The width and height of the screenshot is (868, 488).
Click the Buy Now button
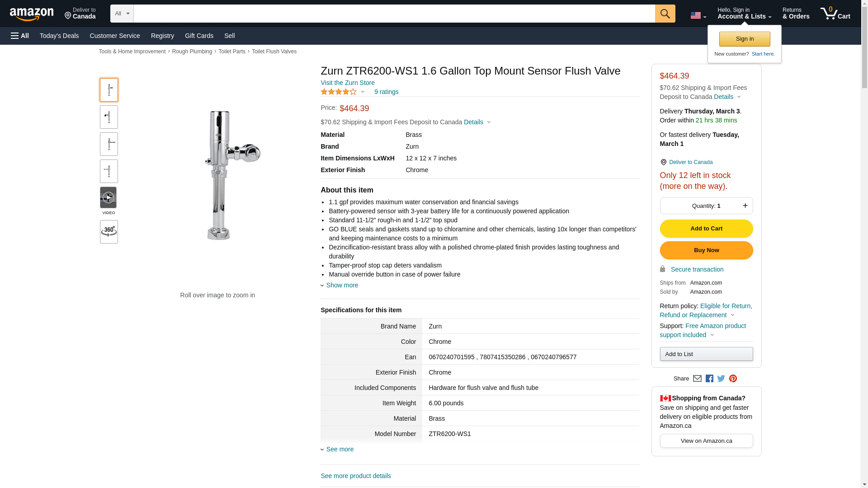[706, 250]
